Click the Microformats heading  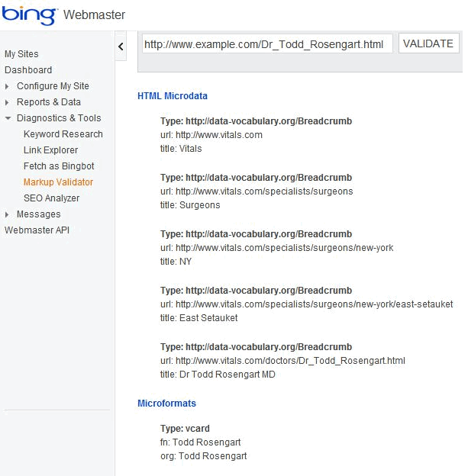pyautogui.click(x=166, y=403)
